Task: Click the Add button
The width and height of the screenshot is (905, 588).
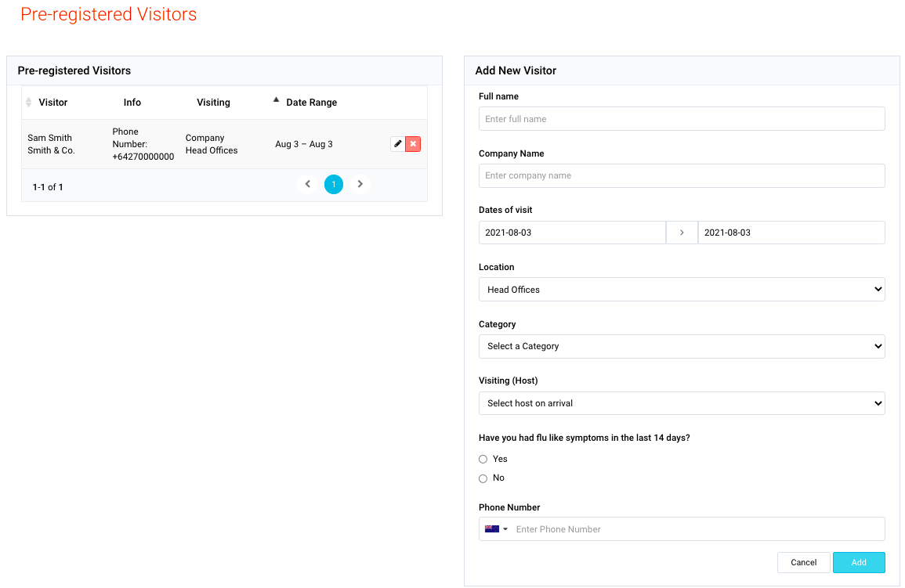Action: [x=859, y=563]
